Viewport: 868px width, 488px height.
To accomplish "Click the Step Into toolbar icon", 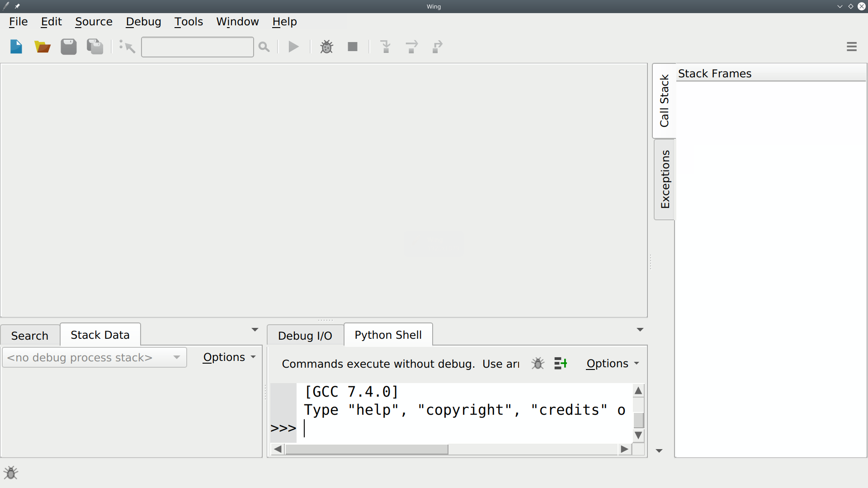I will (x=386, y=47).
